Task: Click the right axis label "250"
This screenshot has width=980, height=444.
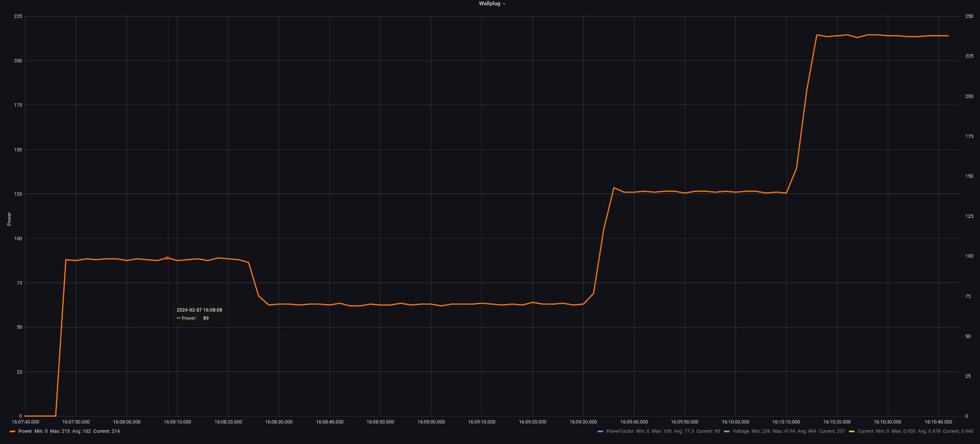Action: click(x=969, y=16)
